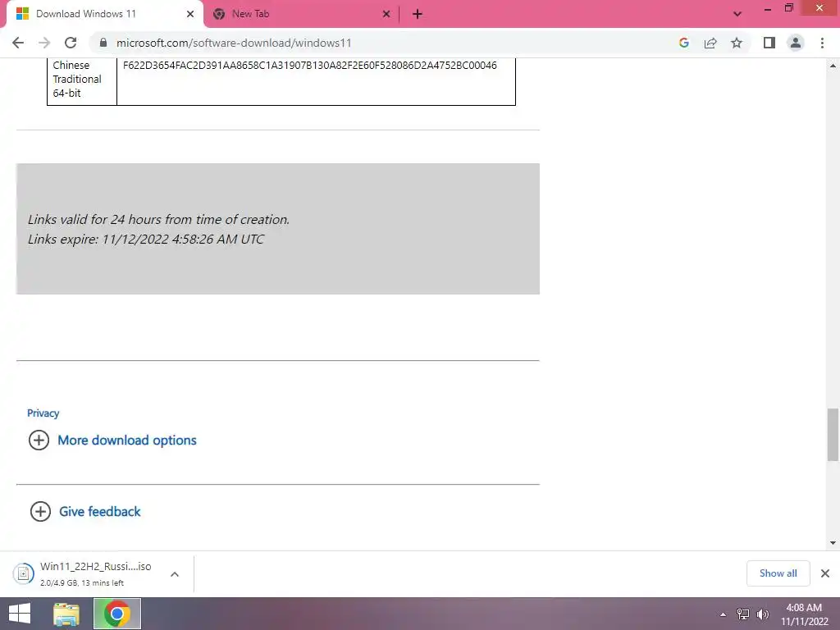Expand Give feedback plus icon
Viewport: 840px width, 630px height.
(40, 511)
